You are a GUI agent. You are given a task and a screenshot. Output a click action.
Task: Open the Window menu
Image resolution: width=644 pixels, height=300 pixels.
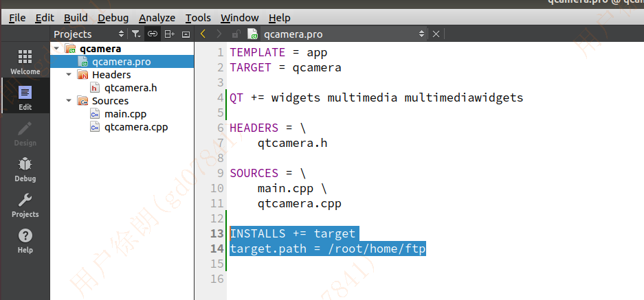[x=239, y=18]
